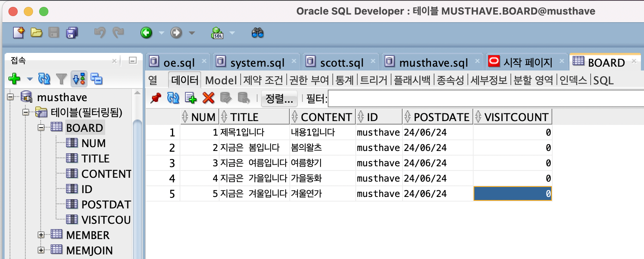Image resolution: width=644 pixels, height=259 pixels.
Task: Select the TITLE column in tree
Action: (x=95, y=158)
